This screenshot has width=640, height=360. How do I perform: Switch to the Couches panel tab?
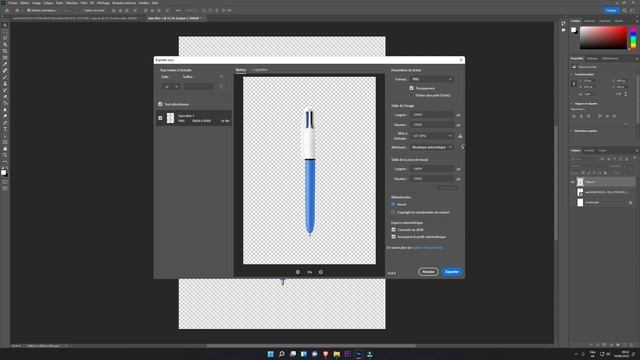pyautogui.click(x=589, y=151)
